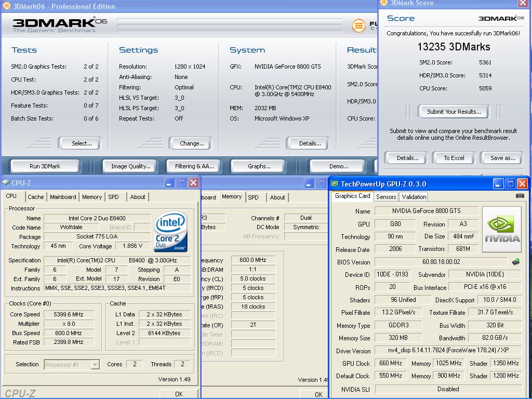This screenshot has width=532, height=399.
Task: Click the CPU-Z title bar icon
Action: point(6,182)
